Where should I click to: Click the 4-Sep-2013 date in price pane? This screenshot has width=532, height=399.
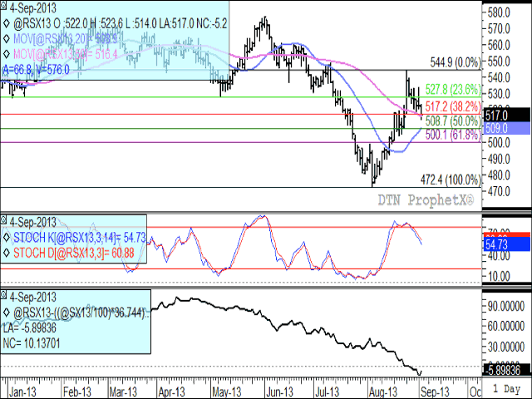click(x=33, y=7)
